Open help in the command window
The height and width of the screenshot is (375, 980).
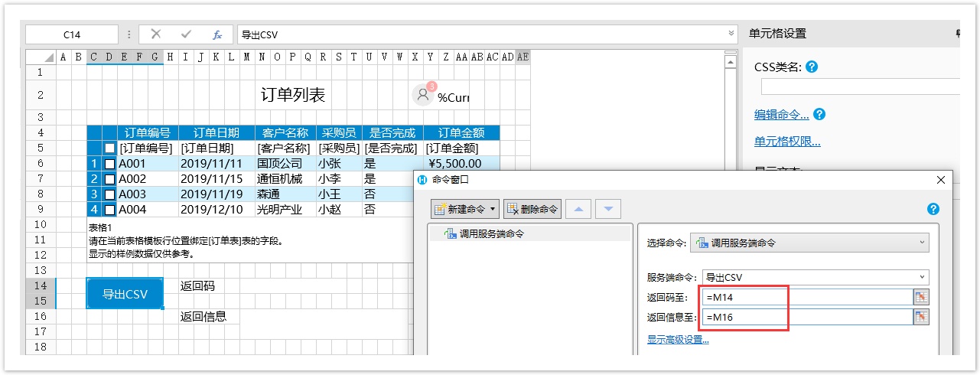[x=933, y=209]
